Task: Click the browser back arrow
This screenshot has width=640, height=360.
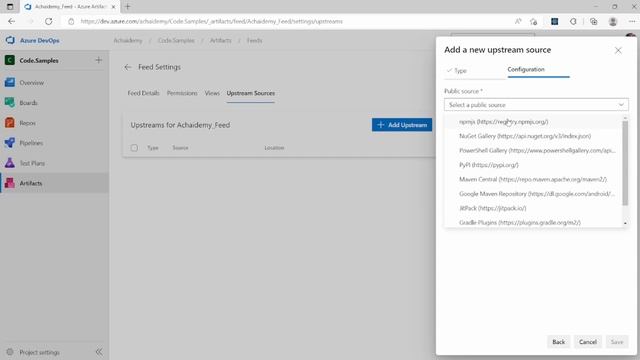Action: tap(11, 21)
